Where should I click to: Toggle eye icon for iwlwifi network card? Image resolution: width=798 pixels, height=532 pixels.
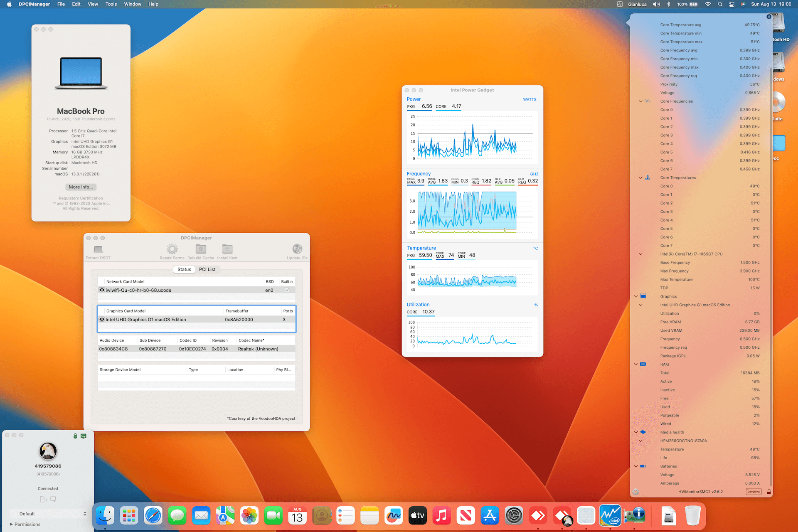coord(102,290)
